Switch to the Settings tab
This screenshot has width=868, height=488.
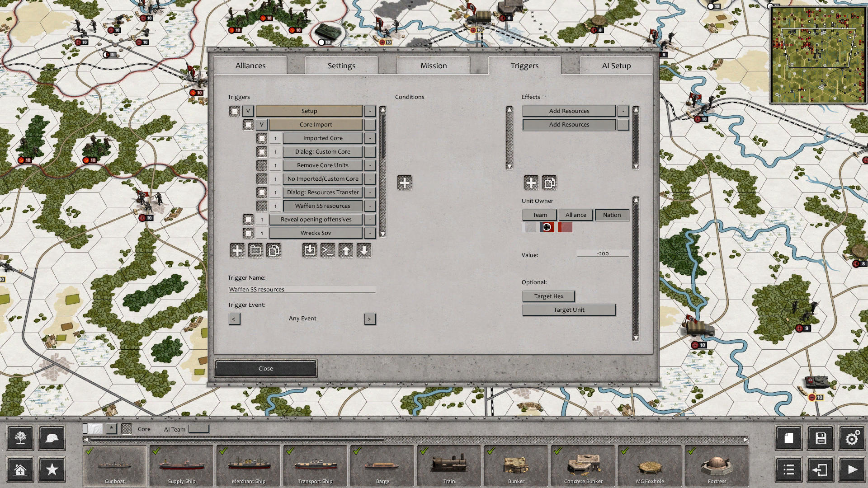pyautogui.click(x=342, y=66)
